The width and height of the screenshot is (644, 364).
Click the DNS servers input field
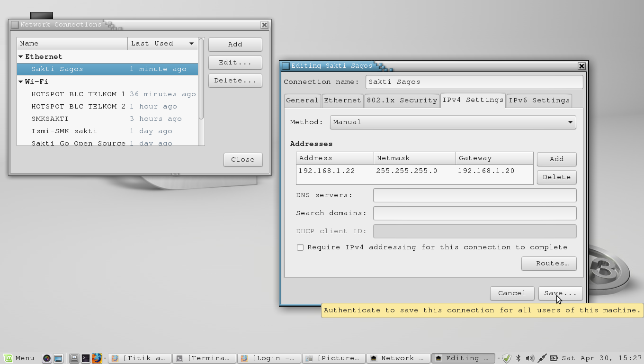pos(474,195)
